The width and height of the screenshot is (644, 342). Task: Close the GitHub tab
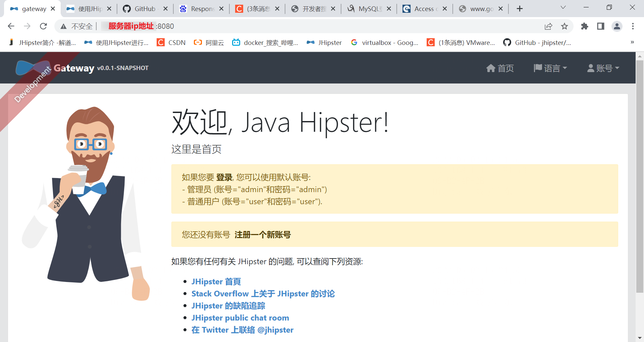click(165, 9)
